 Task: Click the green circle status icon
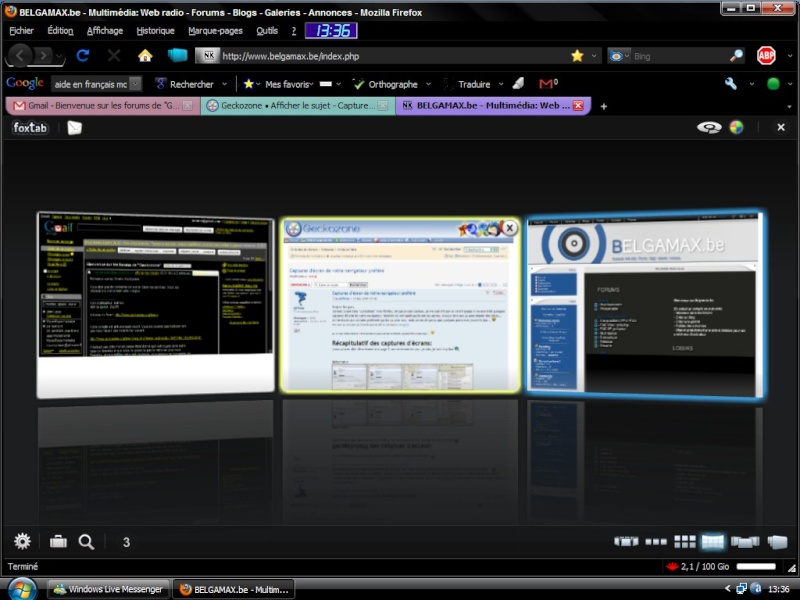(773, 84)
